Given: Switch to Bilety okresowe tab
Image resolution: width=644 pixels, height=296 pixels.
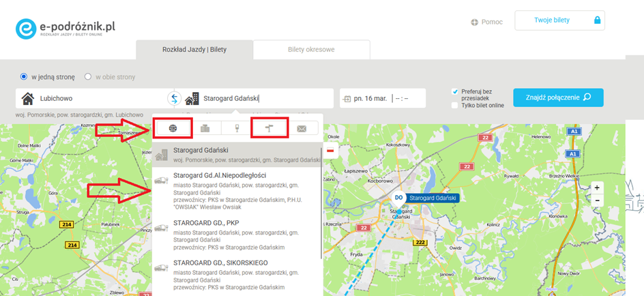Looking at the screenshot, I should pos(311,50).
